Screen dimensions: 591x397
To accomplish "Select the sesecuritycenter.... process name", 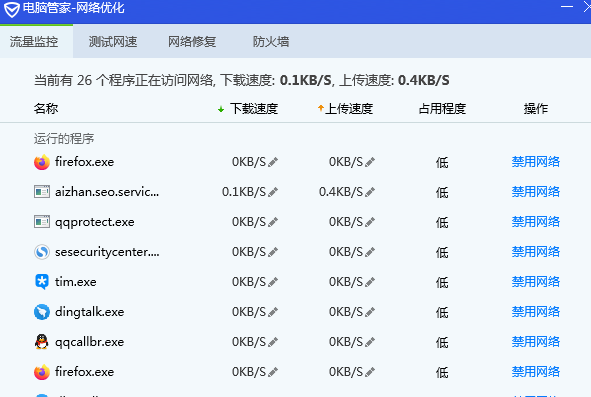I will point(107,252).
